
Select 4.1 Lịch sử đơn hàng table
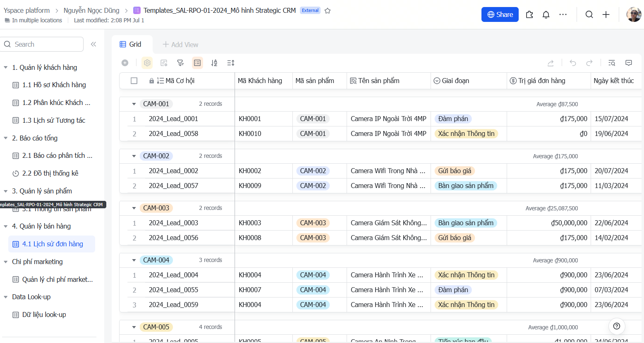52,244
